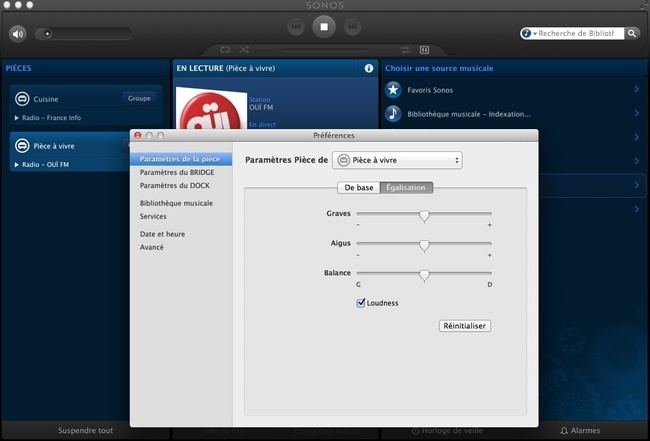Open Horloge de veille timer
The width and height of the screenshot is (650, 441).
tap(447, 431)
